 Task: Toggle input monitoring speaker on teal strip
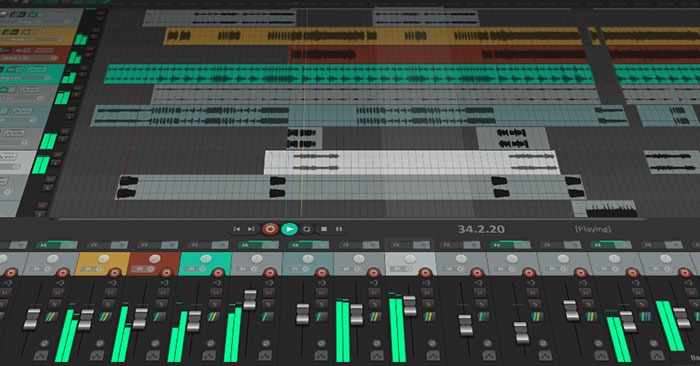pyautogui.click(x=217, y=283)
